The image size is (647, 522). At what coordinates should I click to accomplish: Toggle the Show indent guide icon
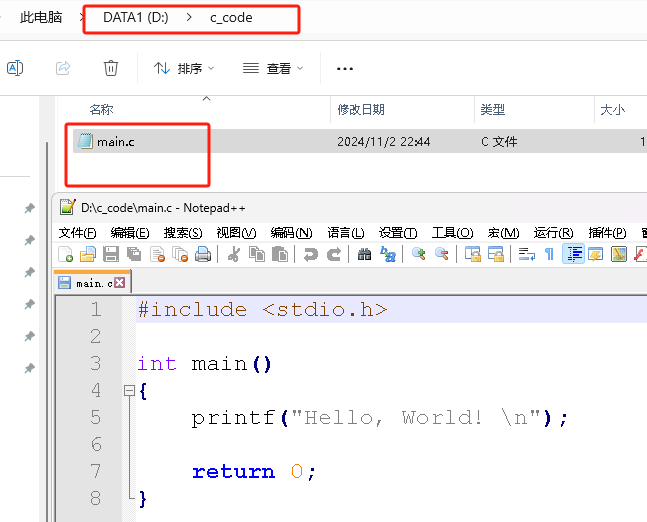(x=574, y=254)
